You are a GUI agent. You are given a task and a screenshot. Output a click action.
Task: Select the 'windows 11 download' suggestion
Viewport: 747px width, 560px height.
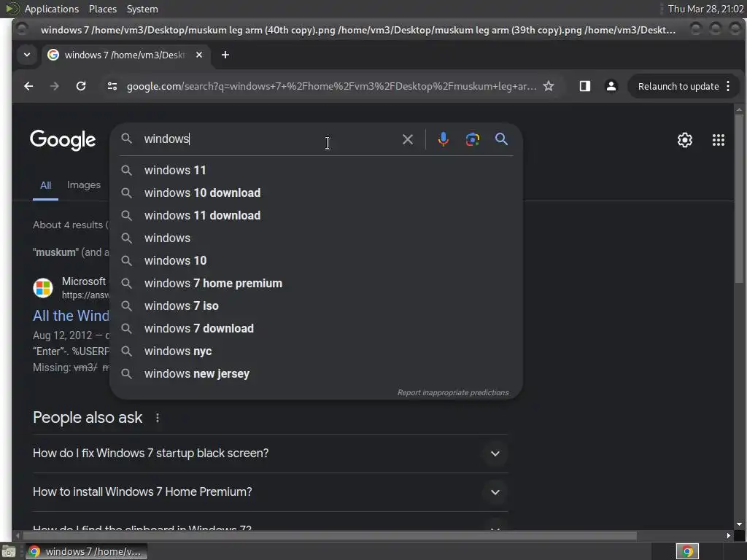(x=317, y=215)
